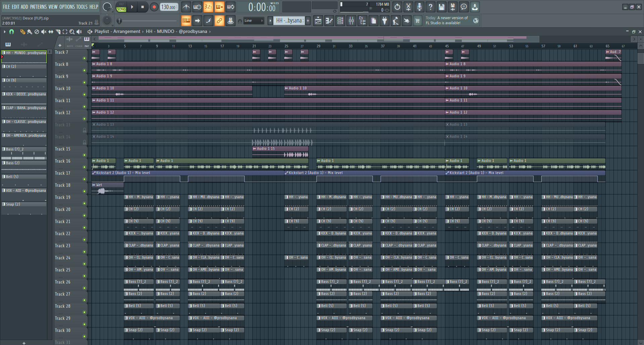Click the Stop button
Viewport: 644px width, 345px height.
142,7
